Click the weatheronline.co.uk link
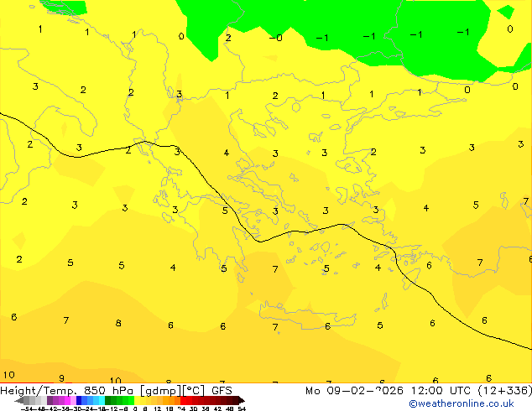The width and height of the screenshot is (532, 411). coord(462,403)
